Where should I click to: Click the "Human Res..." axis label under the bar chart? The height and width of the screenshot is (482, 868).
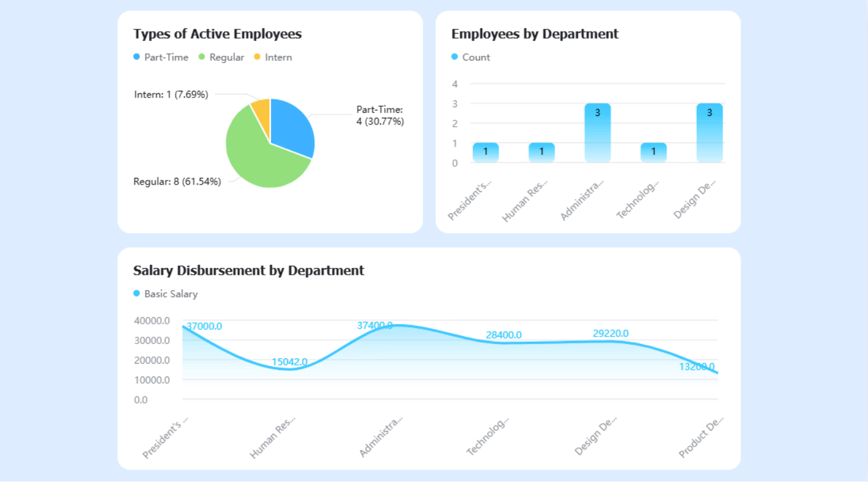[x=524, y=201]
